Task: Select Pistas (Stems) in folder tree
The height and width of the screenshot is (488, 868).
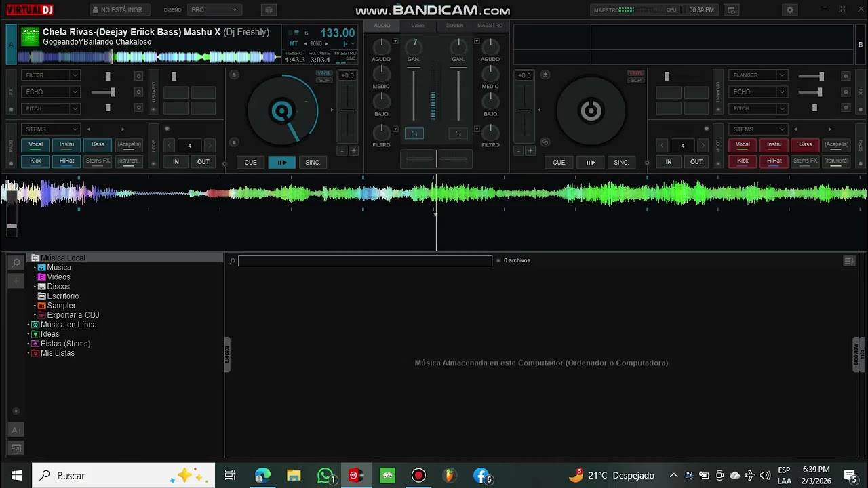Action: [x=65, y=344]
